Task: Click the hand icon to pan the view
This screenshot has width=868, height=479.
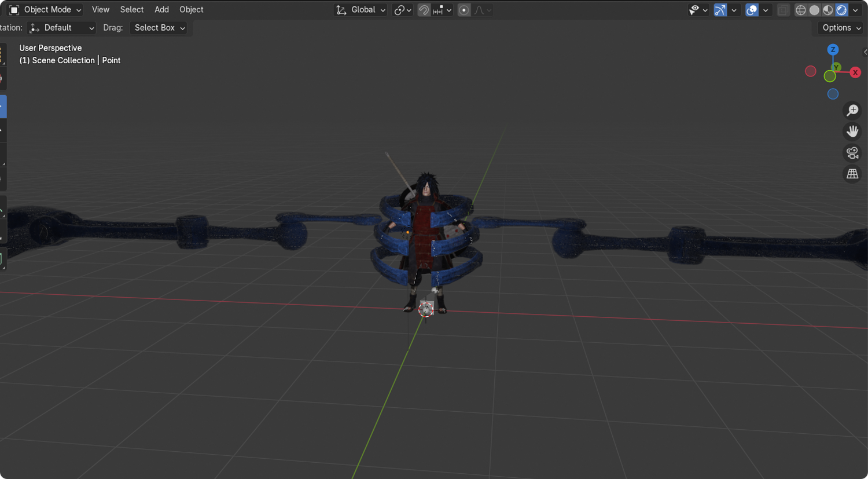Action: (x=852, y=131)
